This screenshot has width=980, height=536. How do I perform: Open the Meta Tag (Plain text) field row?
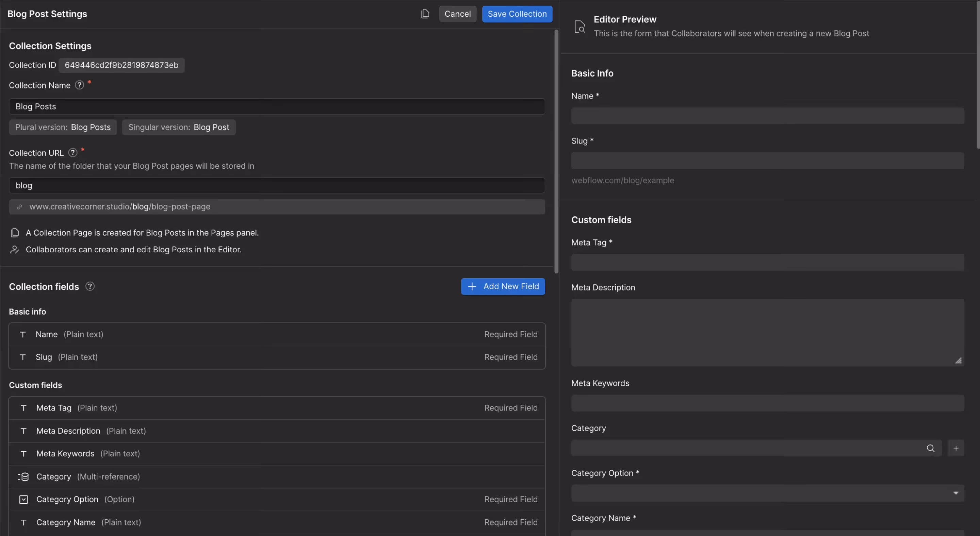point(277,408)
